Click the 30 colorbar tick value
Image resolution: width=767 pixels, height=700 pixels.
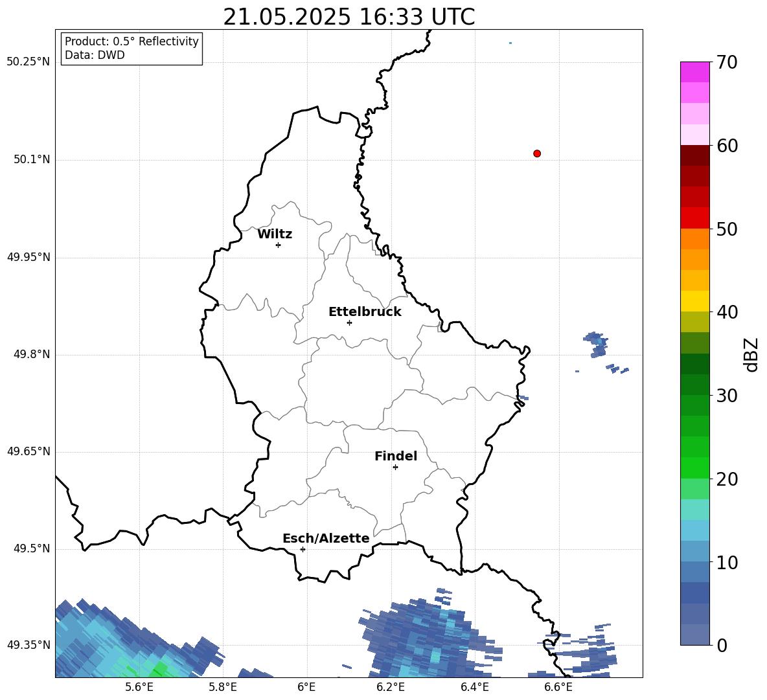tap(727, 396)
